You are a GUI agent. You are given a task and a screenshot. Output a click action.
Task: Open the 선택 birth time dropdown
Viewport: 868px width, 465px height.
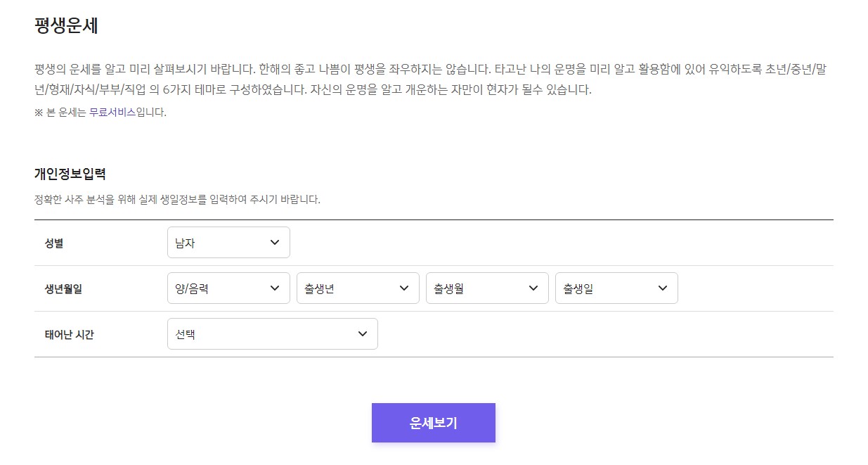click(273, 333)
